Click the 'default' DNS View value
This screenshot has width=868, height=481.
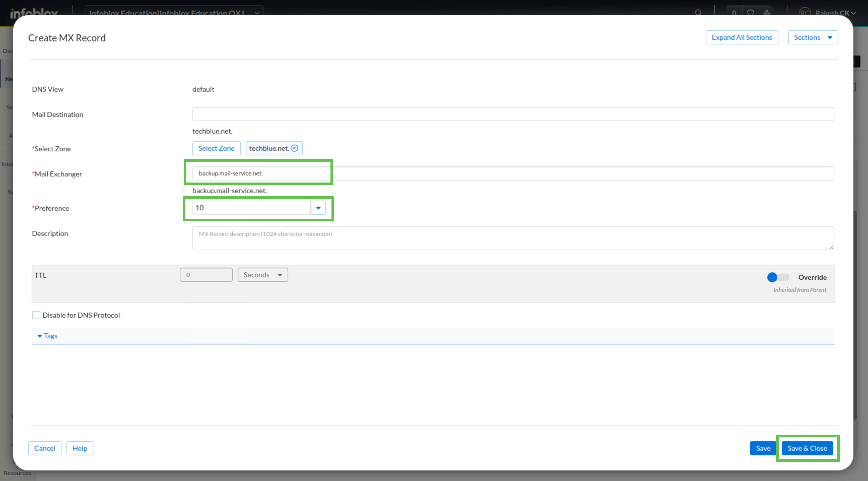[x=203, y=89]
